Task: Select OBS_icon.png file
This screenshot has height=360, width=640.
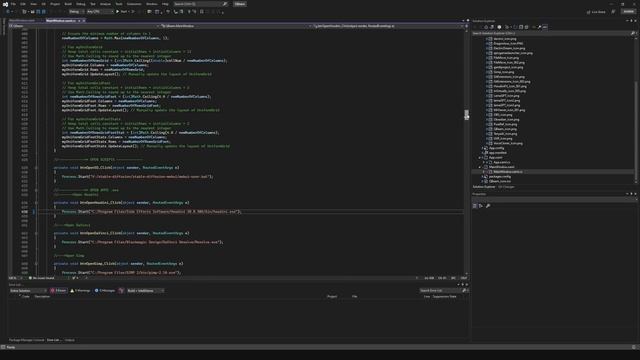Action: (502, 115)
